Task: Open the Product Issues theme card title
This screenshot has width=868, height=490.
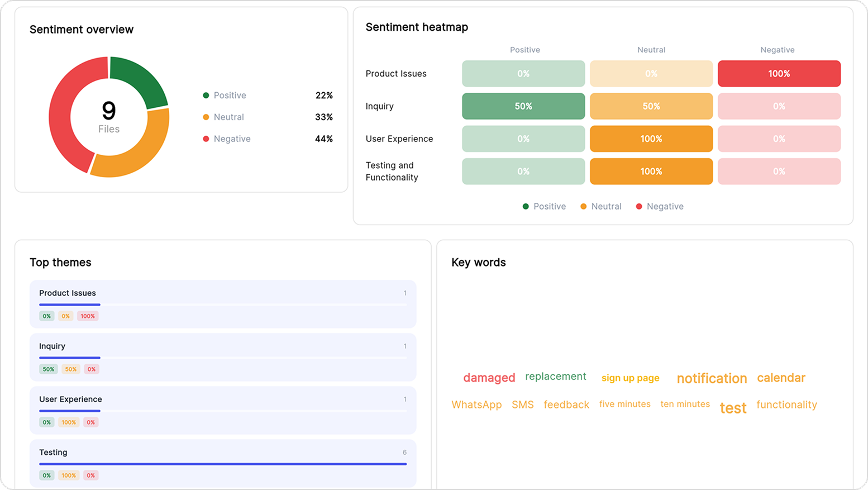Action: pyautogui.click(x=68, y=293)
